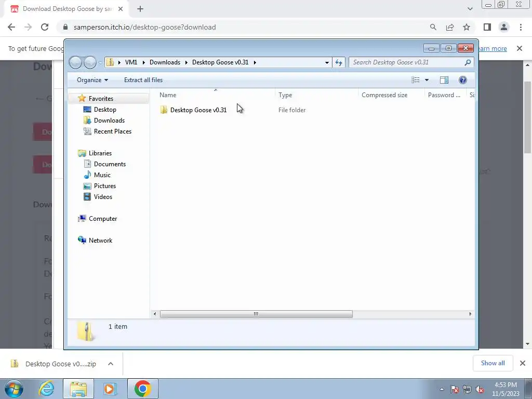Expand the arrow after VM1 breadcrumb
532x399 pixels.
pyautogui.click(x=144, y=62)
